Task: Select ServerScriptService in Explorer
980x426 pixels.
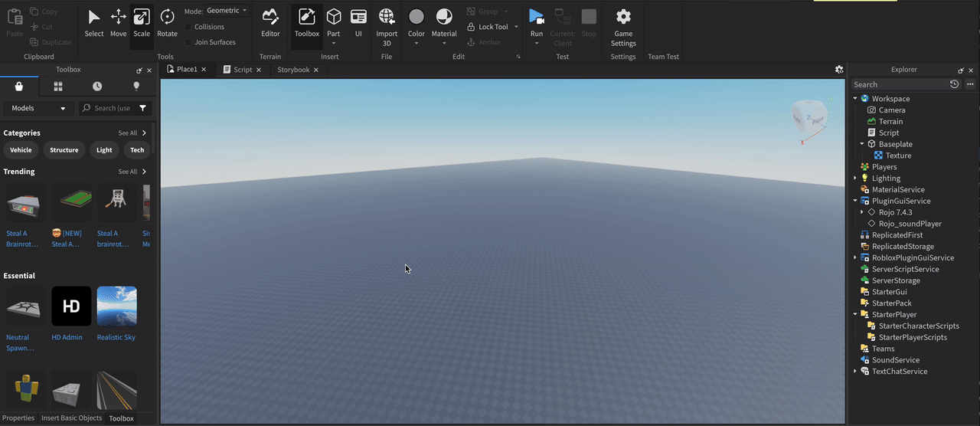Action: pos(905,269)
